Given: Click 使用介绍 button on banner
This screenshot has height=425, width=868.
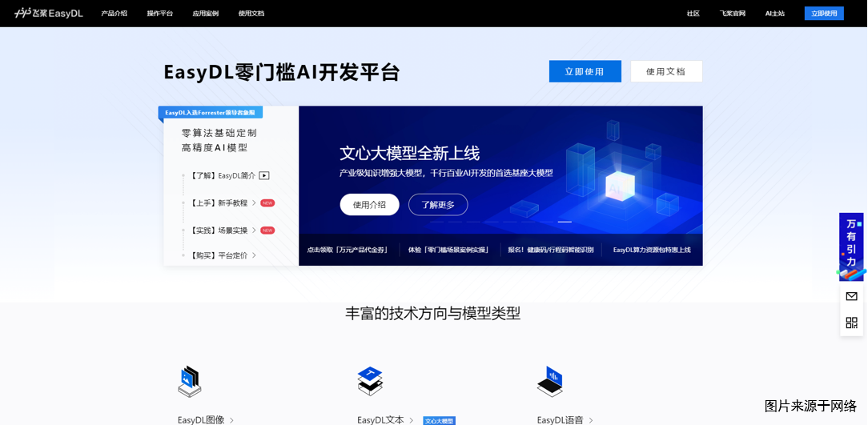Looking at the screenshot, I should (x=369, y=205).
